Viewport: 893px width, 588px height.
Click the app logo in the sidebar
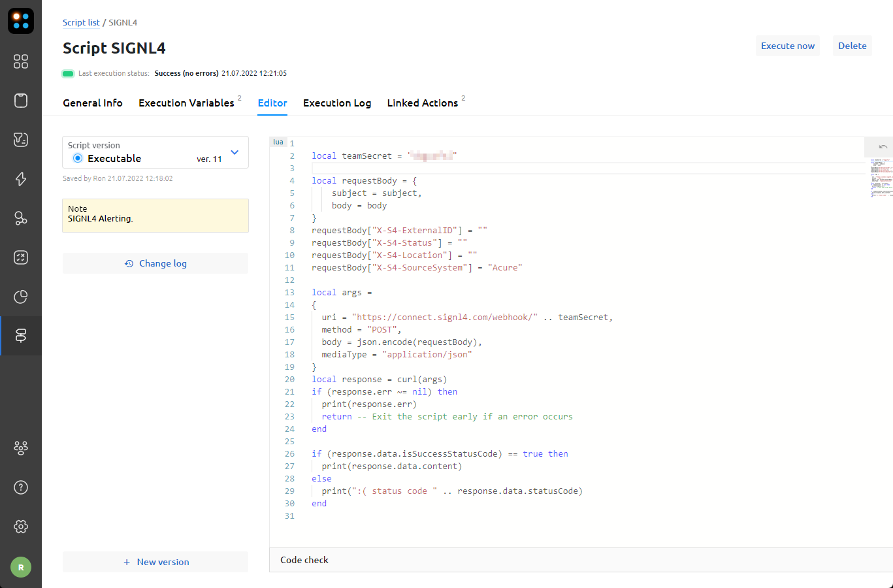tap(21, 21)
